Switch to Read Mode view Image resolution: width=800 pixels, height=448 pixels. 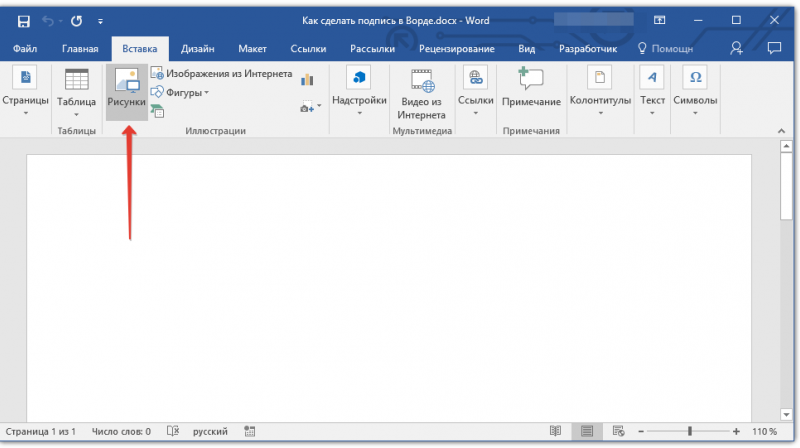[x=555, y=431]
